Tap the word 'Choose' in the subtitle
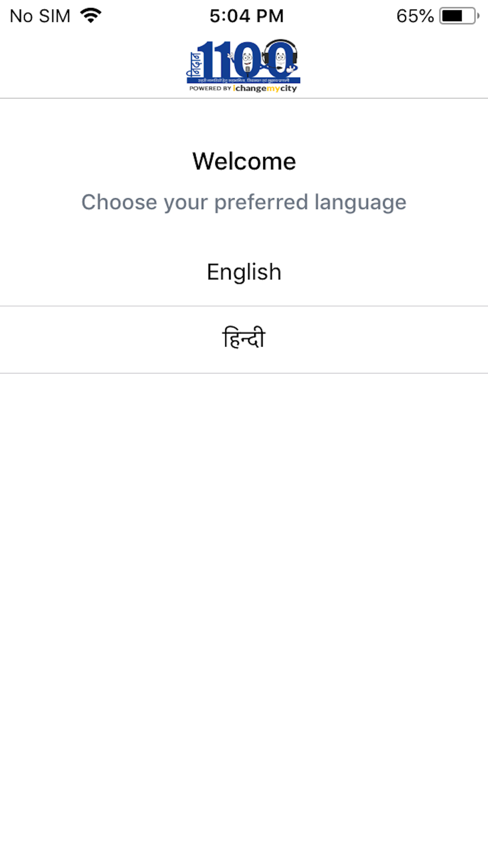 point(120,202)
